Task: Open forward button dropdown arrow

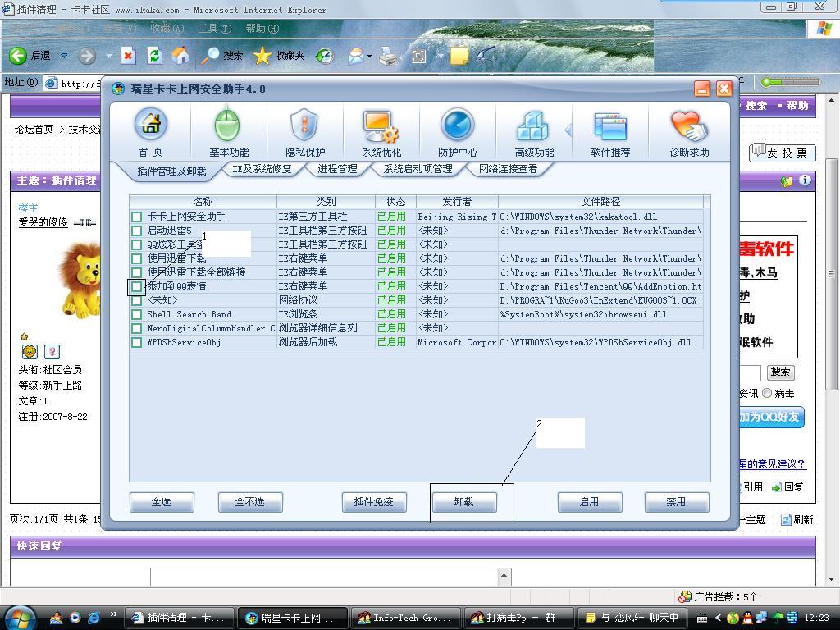Action: pyautogui.click(x=109, y=55)
